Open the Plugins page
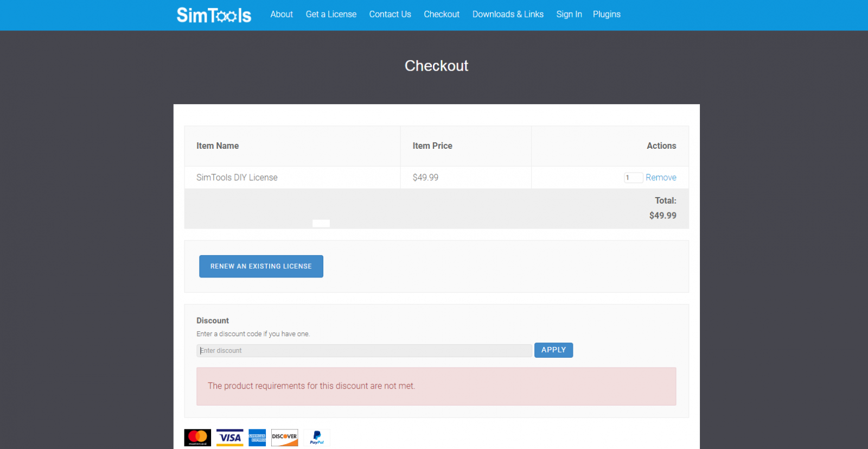Viewport: 868px width, 449px height. 607,14
